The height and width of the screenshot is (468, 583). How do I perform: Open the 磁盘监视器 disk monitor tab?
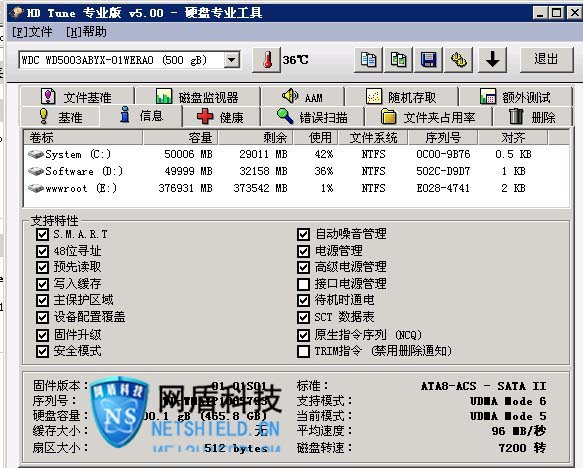tap(197, 97)
